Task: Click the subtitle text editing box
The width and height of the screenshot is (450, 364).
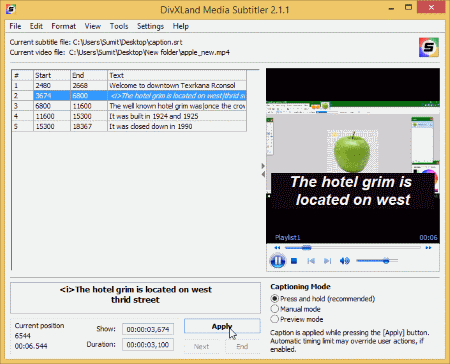Action: [x=135, y=298]
